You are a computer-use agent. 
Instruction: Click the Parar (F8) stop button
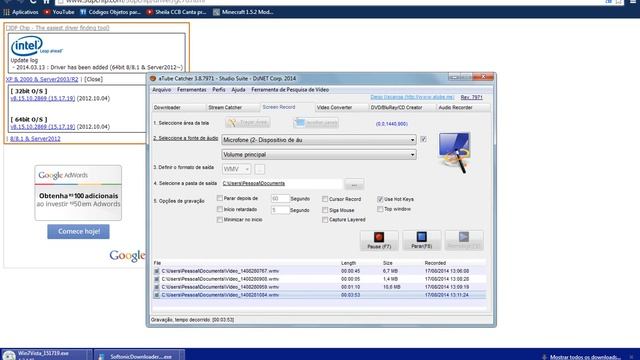421,240
